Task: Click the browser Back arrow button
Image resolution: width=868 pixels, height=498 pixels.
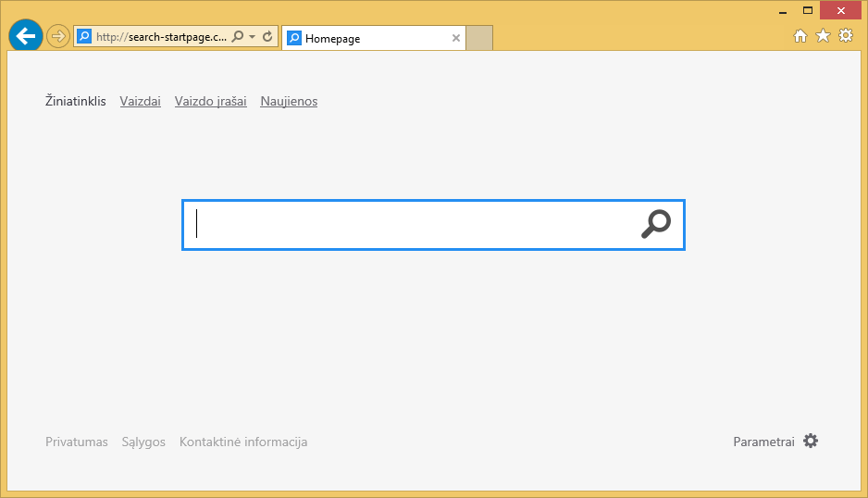Action: click(x=25, y=36)
